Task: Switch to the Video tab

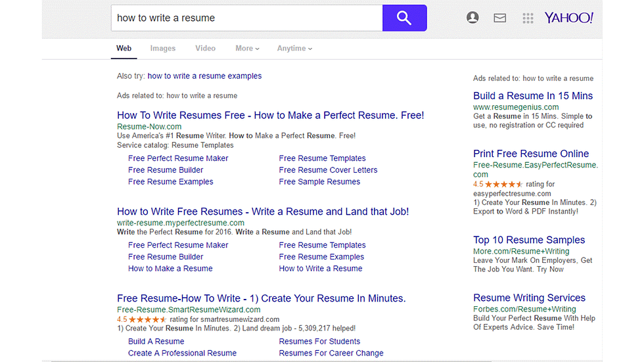Action: pyautogui.click(x=205, y=49)
